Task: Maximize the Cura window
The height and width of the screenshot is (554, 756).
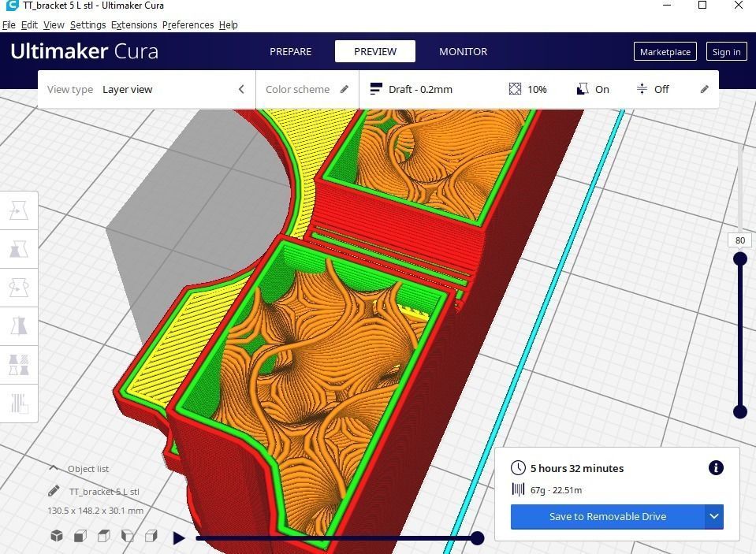Action: 702,6
